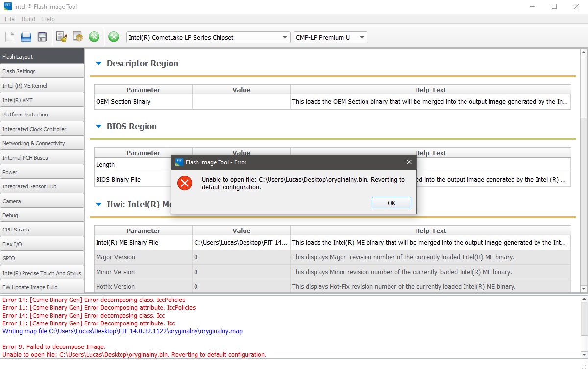Click the Intel(R) ME Binary File value field
The height and width of the screenshot is (369, 588).
click(x=241, y=243)
